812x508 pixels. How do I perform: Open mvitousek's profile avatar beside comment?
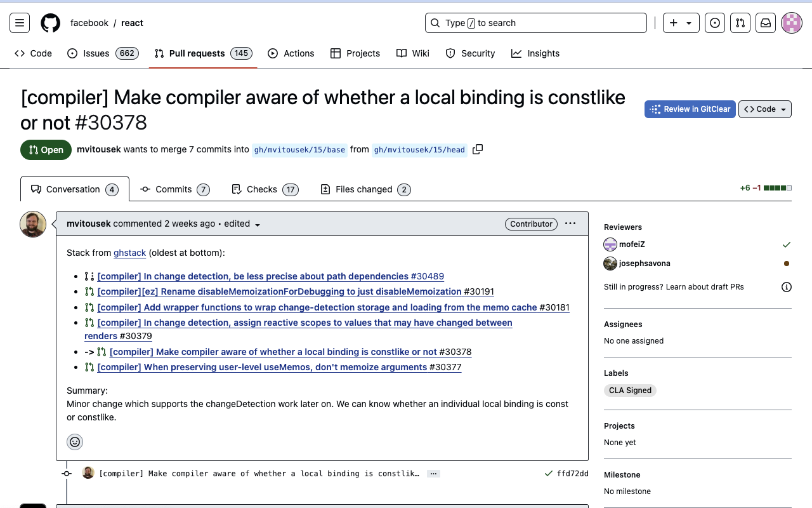(33, 224)
